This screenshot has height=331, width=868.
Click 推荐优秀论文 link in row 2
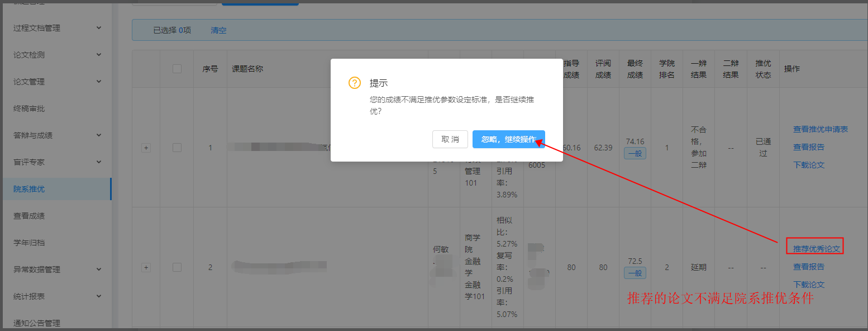click(x=817, y=248)
